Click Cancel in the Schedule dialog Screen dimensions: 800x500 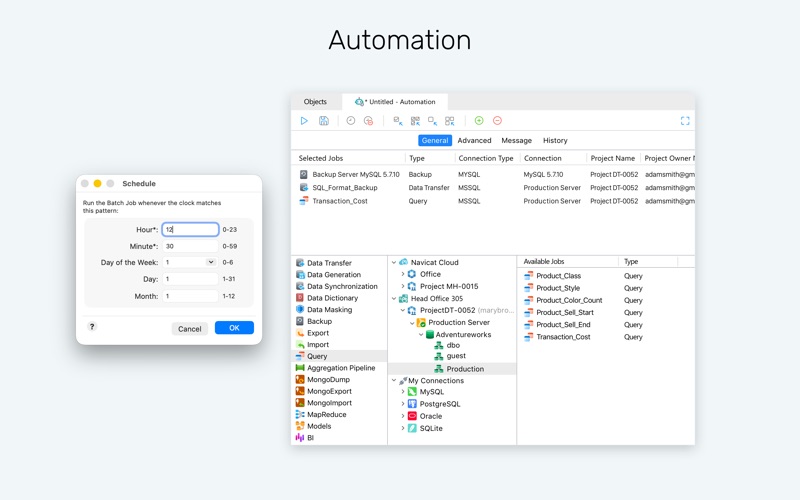click(190, 329)
